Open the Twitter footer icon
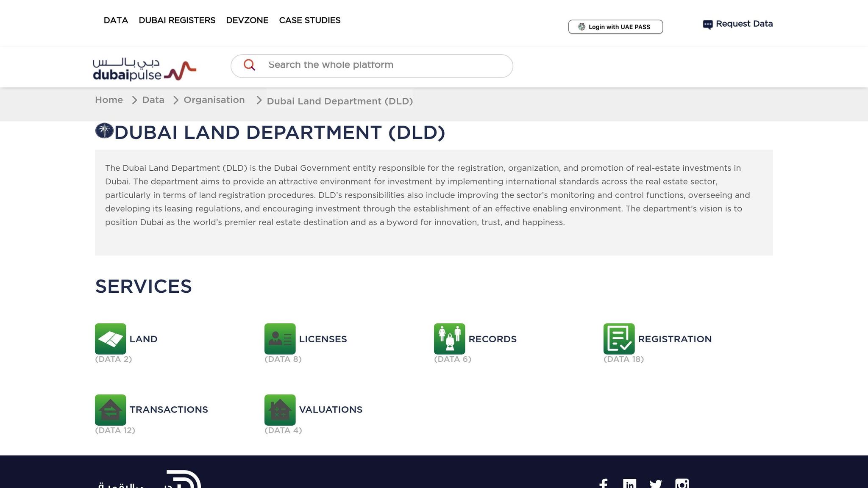The width and height of the screenshot is (868, 488). [656, 484]
